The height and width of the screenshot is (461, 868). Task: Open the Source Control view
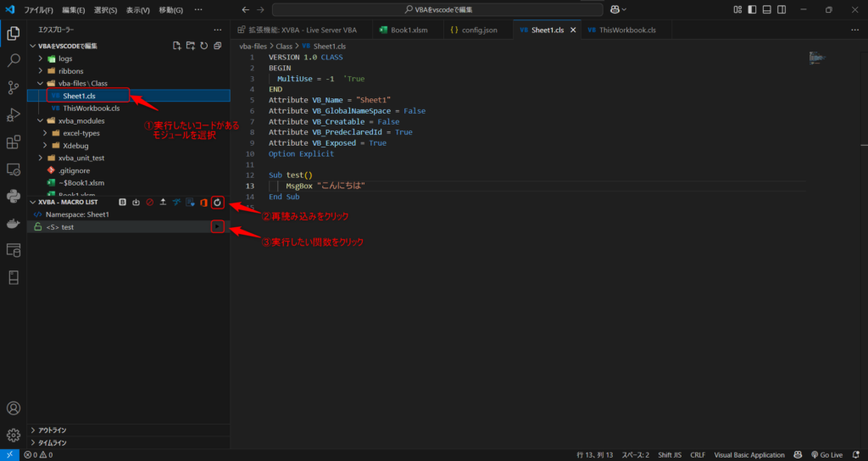point(14,87)
